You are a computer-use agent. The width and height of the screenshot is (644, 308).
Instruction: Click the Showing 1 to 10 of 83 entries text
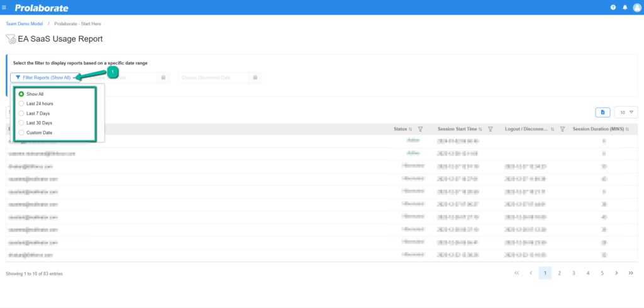coord(34,273)
